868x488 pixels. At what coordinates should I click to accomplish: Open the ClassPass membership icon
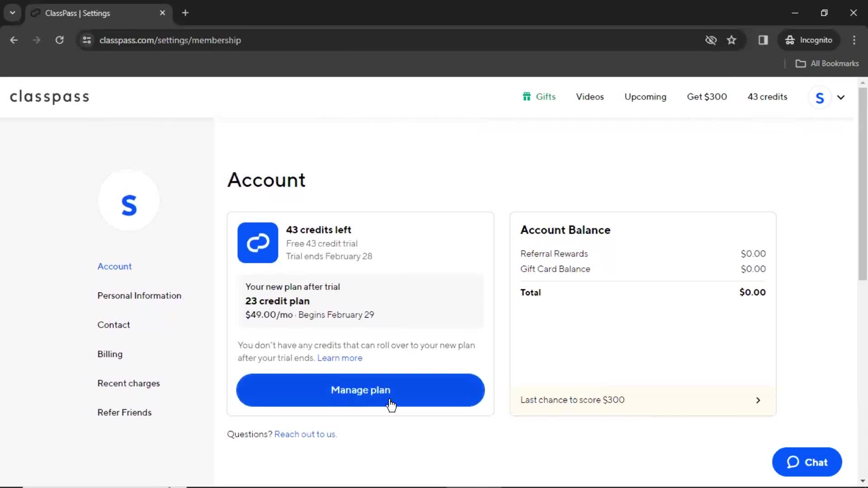tap(258, 243)
